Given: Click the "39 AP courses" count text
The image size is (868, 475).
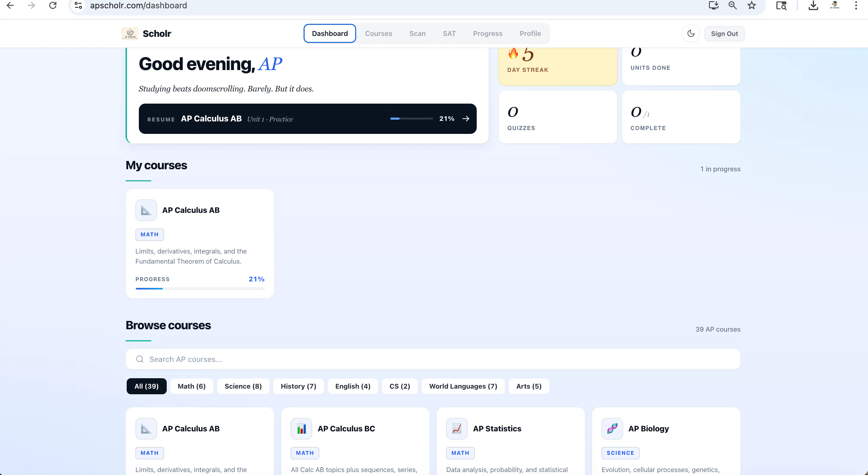Looking at the screenshot, I should (718, 329).
